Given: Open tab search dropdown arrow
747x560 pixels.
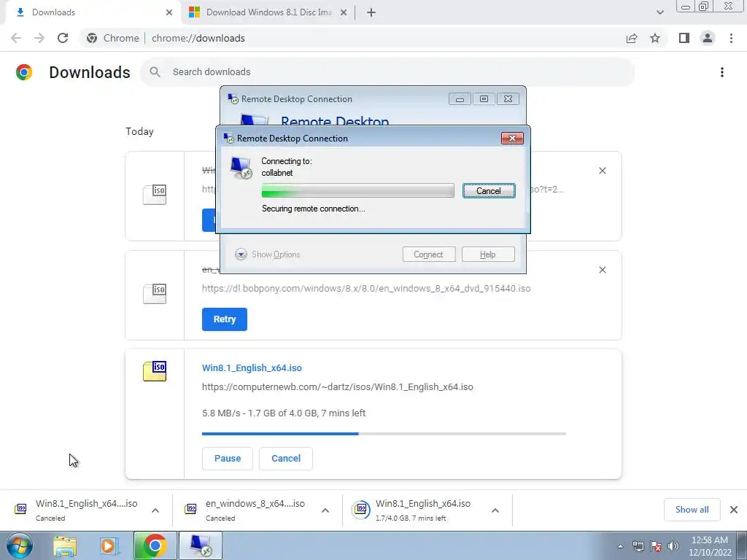Looking at the screenshot, I should [659, 12].
